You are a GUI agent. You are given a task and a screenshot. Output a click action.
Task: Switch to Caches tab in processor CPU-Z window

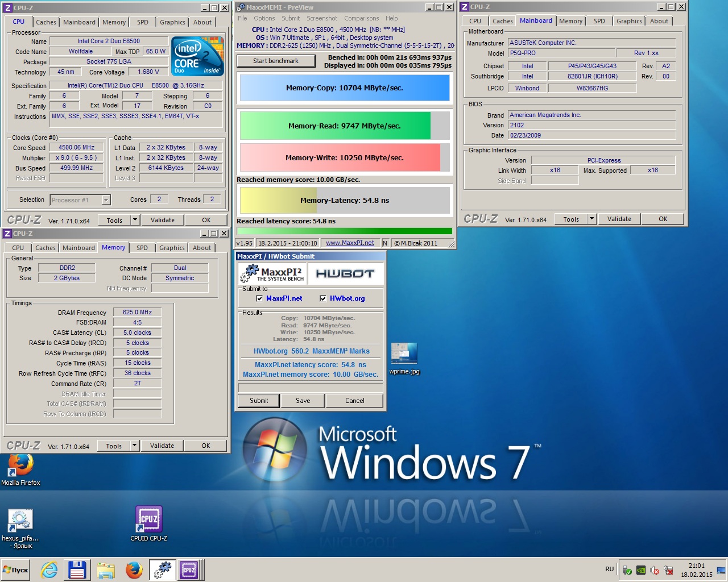click(46, 22)
